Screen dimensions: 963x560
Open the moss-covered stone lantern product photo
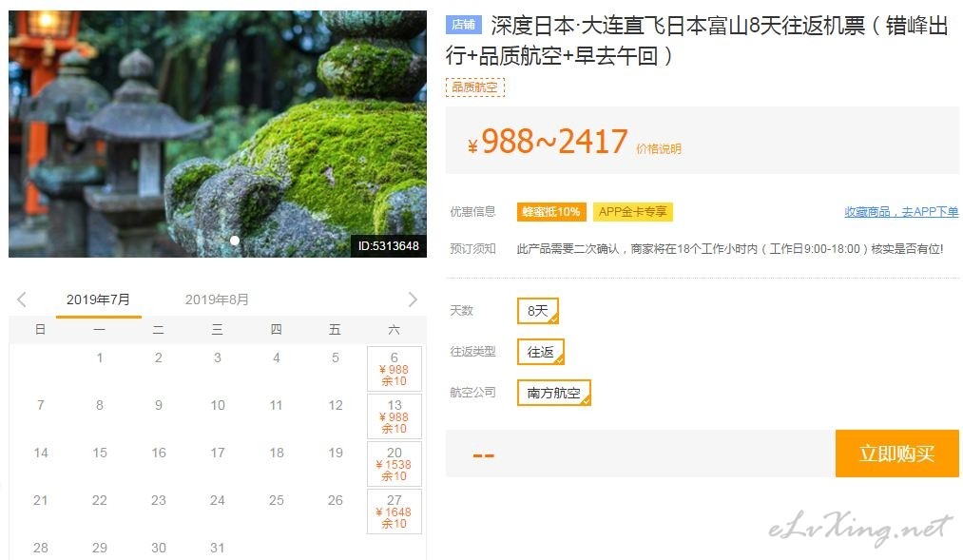(x=218, y=134)
